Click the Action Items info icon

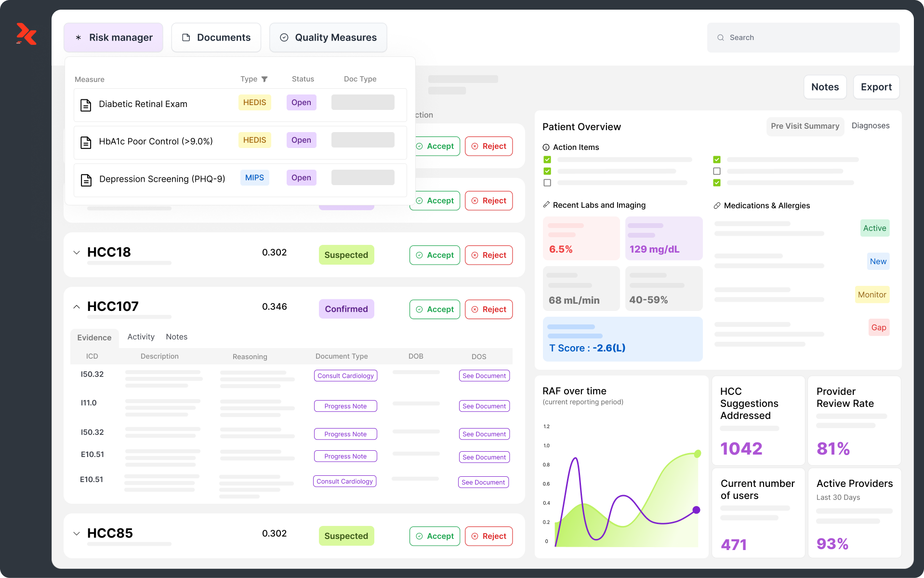coord(546,148)
